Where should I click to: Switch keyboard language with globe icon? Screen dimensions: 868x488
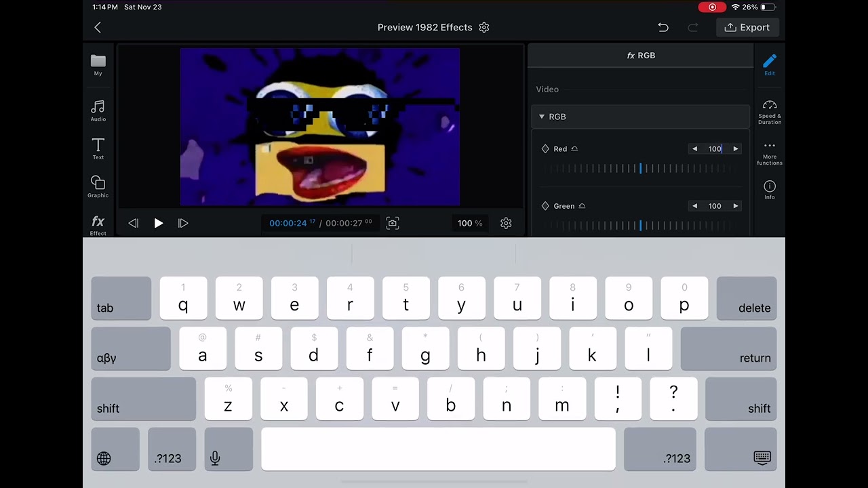[x=115, y=449]
